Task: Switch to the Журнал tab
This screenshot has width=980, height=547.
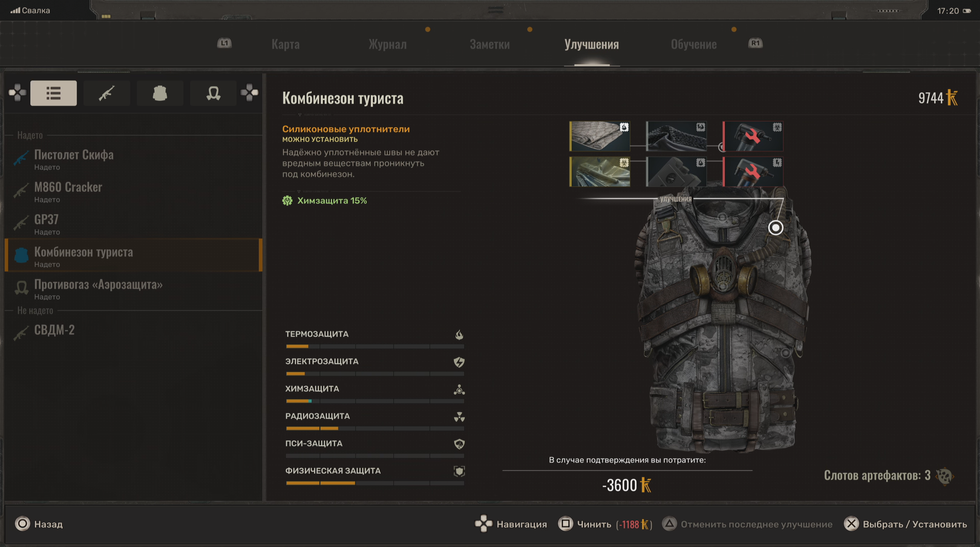Action: [x=387, y=45]
